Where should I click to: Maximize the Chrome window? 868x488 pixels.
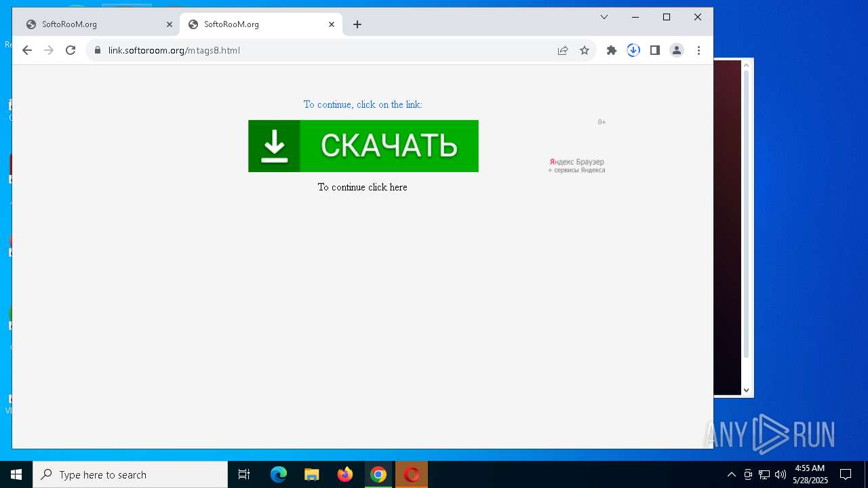point(667,17)
